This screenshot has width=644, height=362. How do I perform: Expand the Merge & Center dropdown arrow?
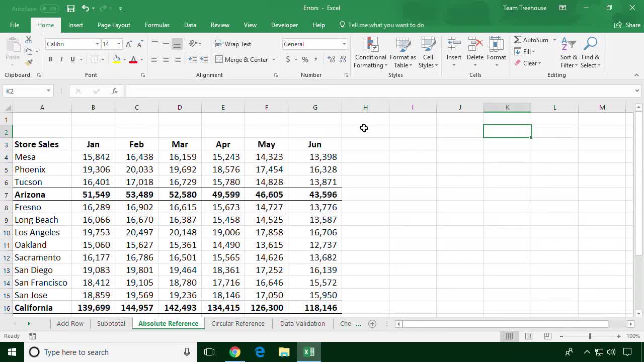pyautogui.click(x=274, y=60)
